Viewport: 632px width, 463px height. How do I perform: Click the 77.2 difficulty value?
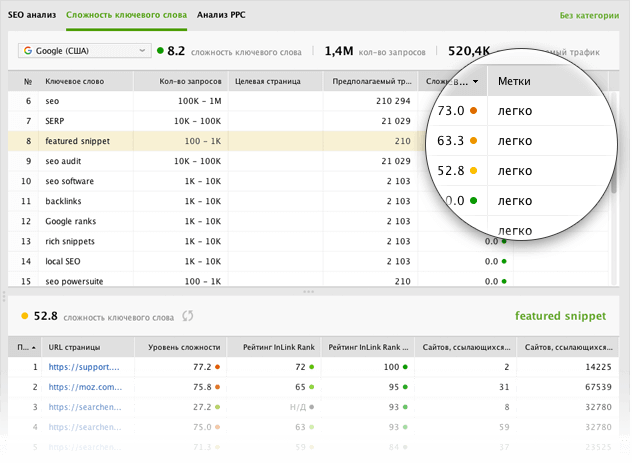click(202, 367)
